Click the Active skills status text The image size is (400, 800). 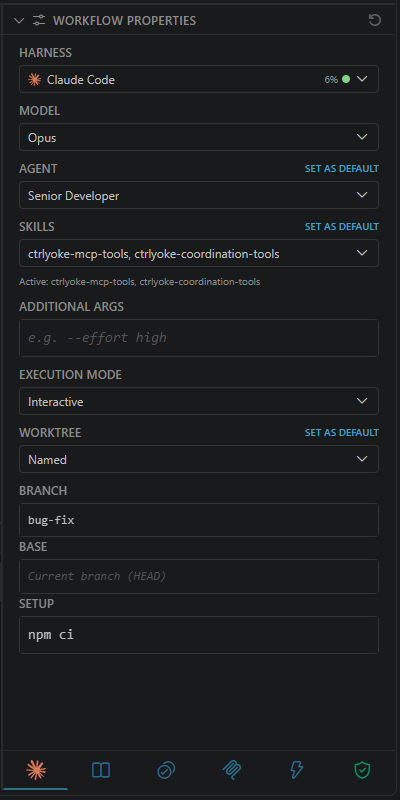click(x=140, y=282)
